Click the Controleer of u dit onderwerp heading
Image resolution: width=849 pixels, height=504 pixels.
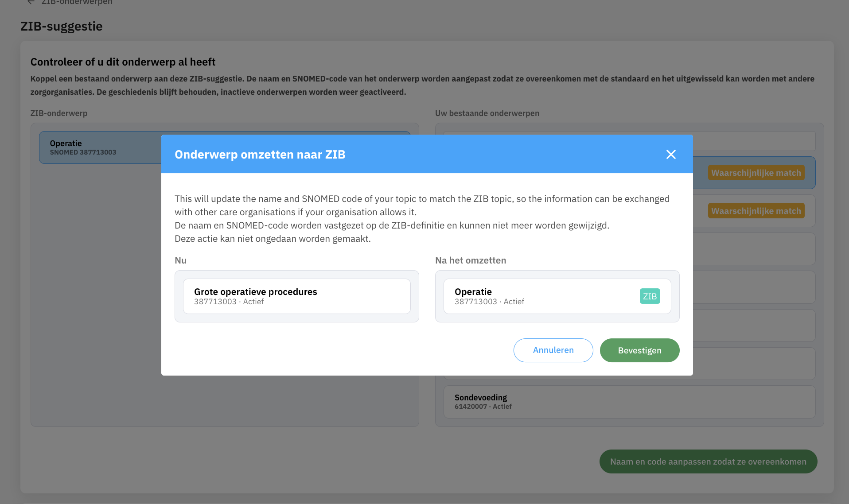[x=123, y=62]
